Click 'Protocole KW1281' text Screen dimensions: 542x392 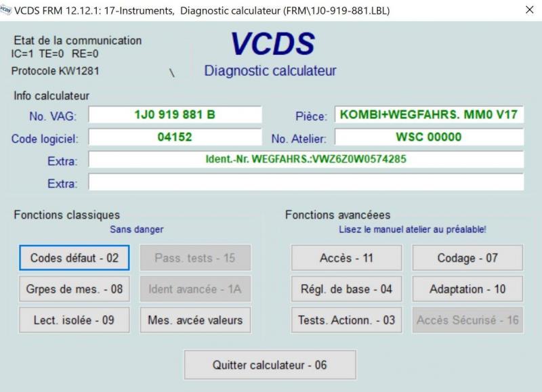coord(56,71)
